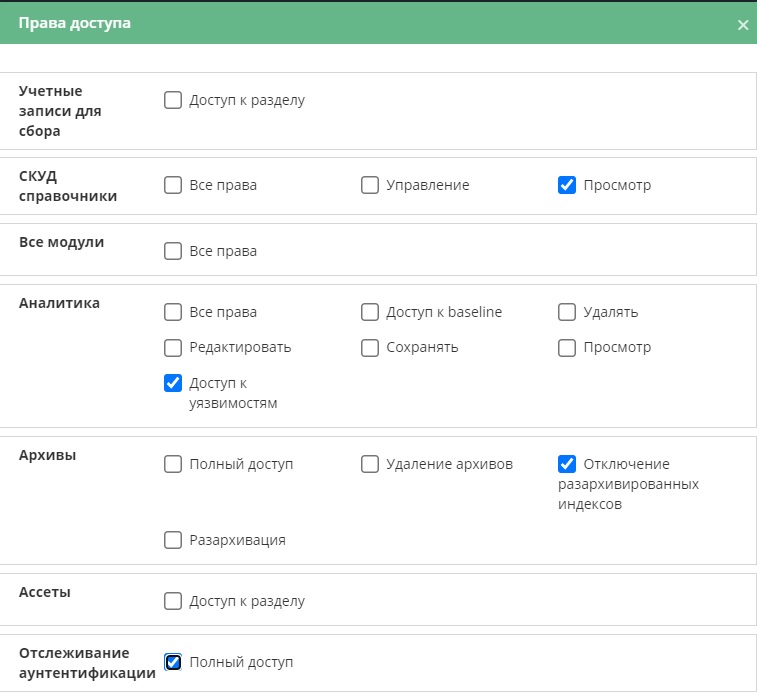Check the Удалять permission in Аналитика
This screenshot has height=695, width=757.
[x=567, y=312]
